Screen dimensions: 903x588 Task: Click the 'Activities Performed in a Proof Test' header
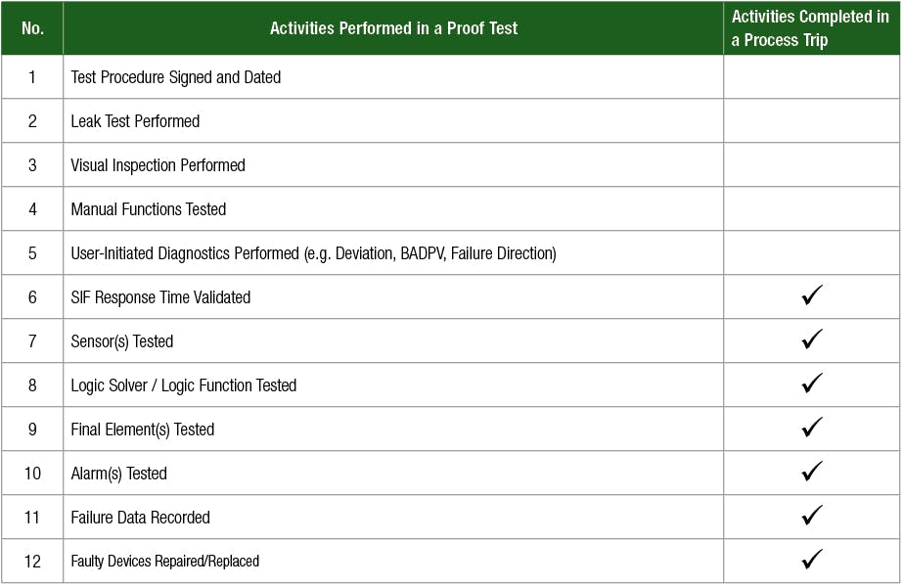393,28
